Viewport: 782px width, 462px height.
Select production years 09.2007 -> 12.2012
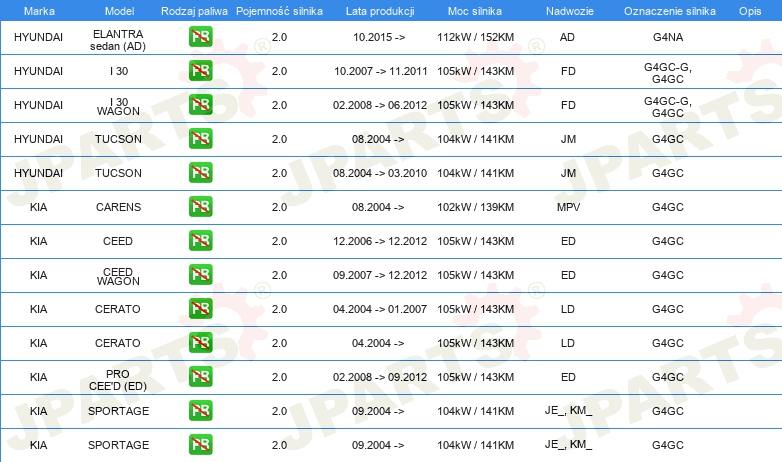(380, 275)
